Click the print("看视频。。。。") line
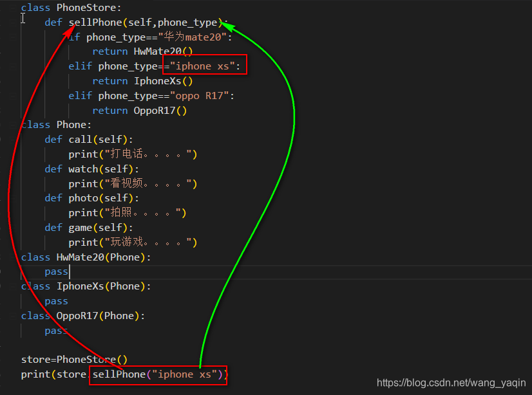This screenshot has height=395, width=532. (x=133, y=184)
